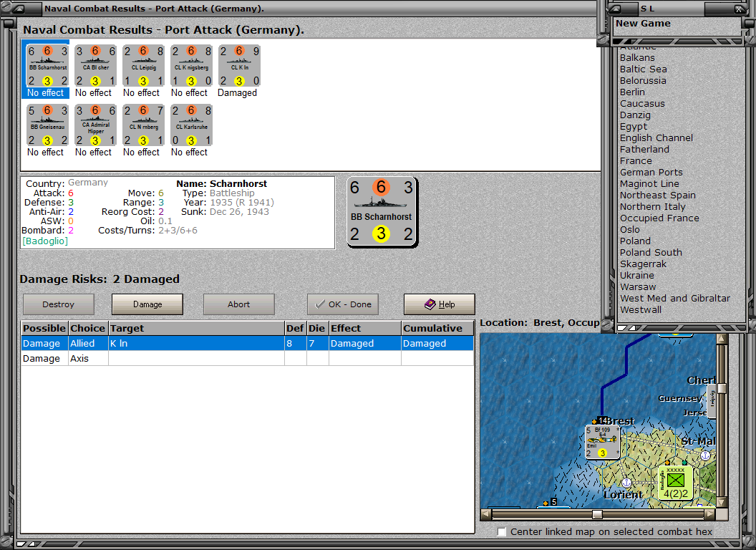Enable Center linked map on selected combat hex
Viewport: 756px width, 550px height.
(501, 531)
